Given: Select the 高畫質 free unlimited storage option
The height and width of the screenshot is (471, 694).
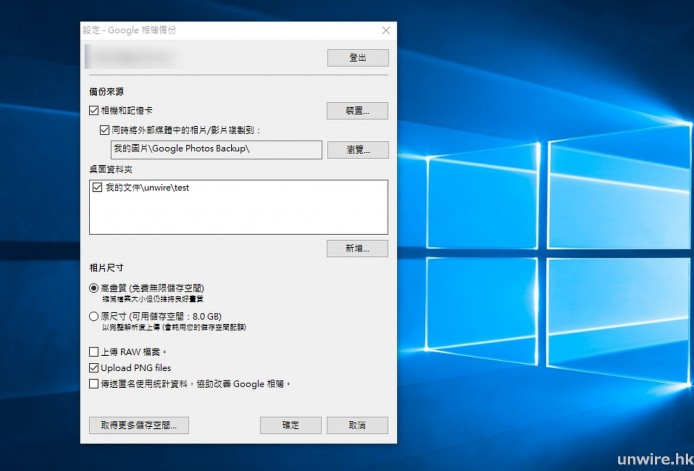Looking at the screenshot, I should [x=94, y=288].
